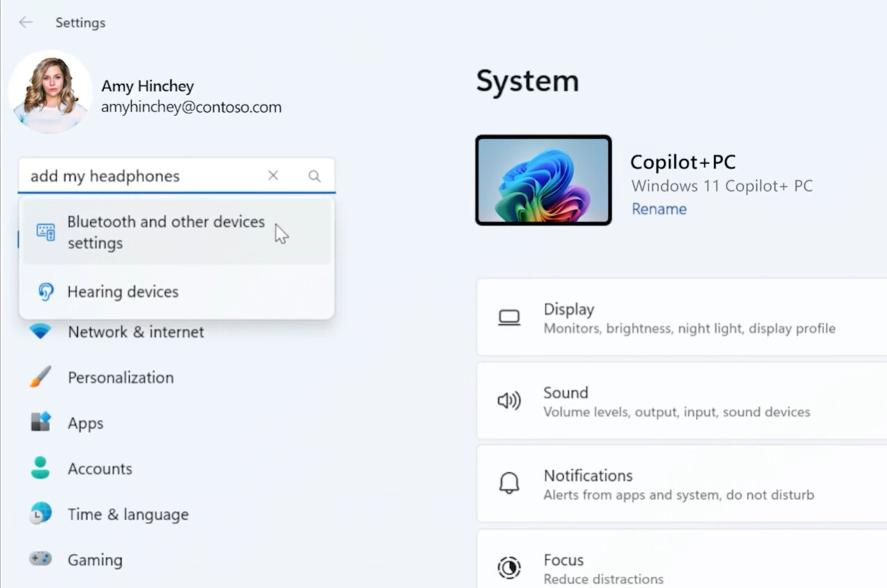Click the Accounts person icon

pos(40,468)
